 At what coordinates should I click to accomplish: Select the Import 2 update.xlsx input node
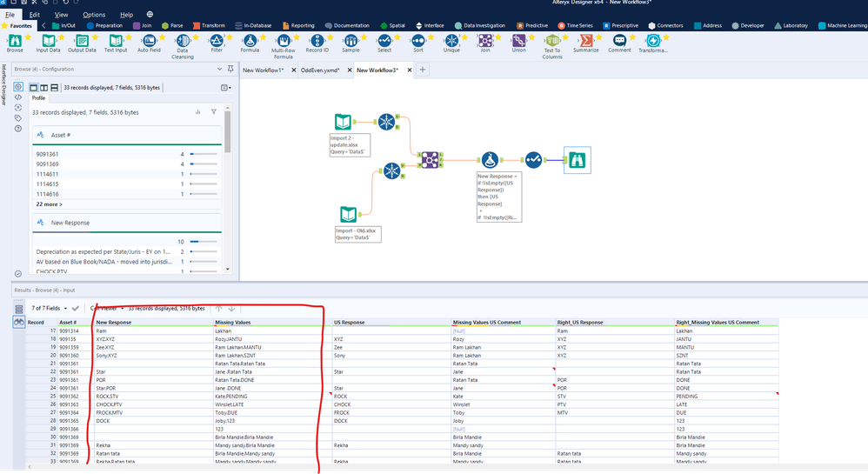pyautogui.click(x=343, y=122)
